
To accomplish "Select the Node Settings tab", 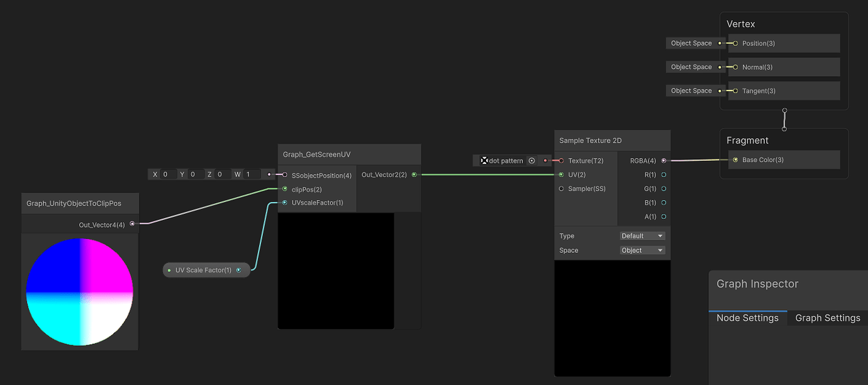I will (x=748, y=318).
